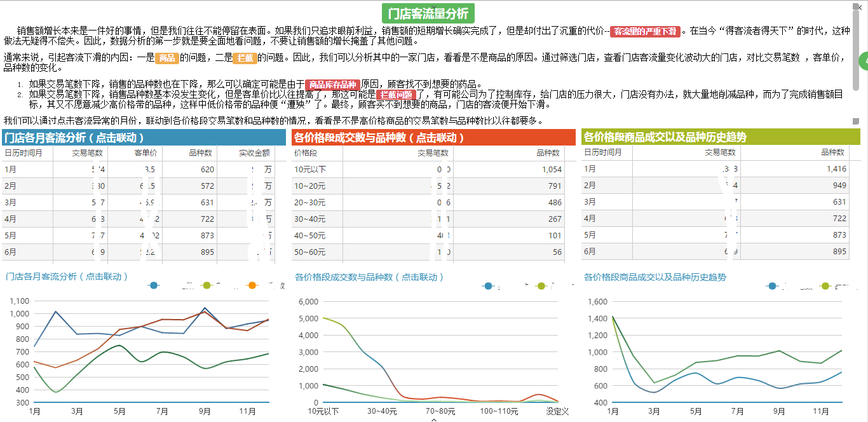Click the orange "商品" highlighted tag
868x422 pixels.
tap(167, 57)
